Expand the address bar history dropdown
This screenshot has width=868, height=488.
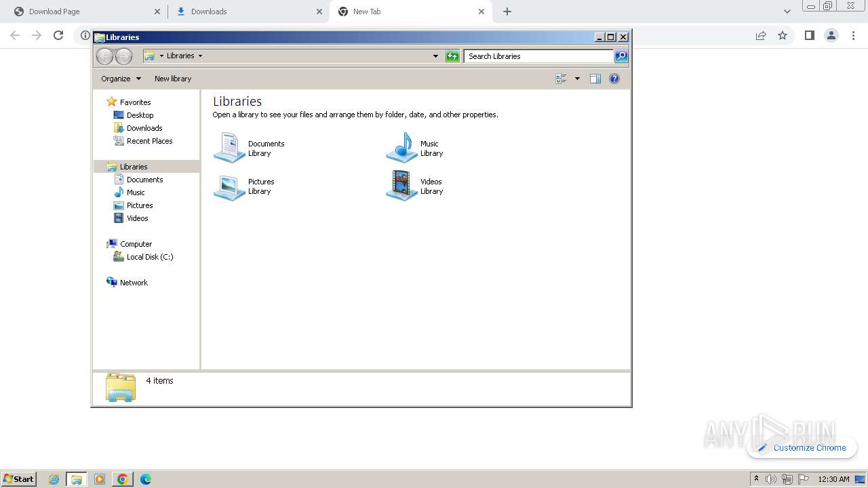pyautogui.click(x=435, y=56)
